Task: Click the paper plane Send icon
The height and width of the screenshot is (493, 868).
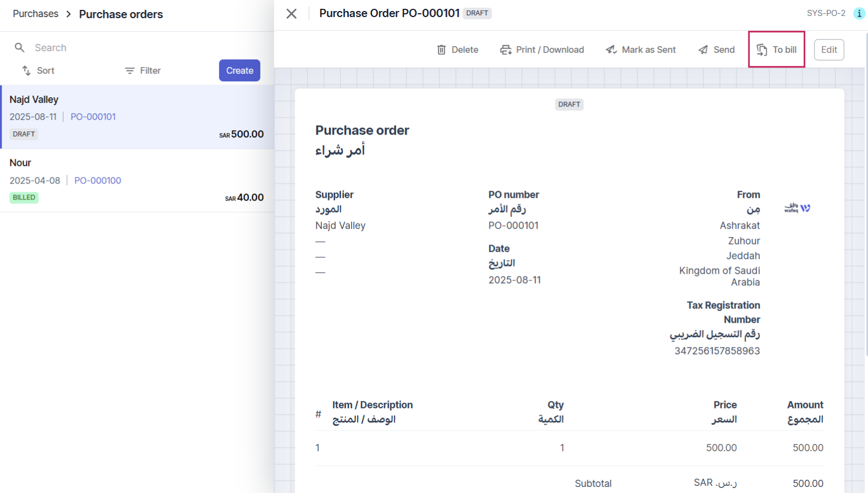Action: [703, 50]
